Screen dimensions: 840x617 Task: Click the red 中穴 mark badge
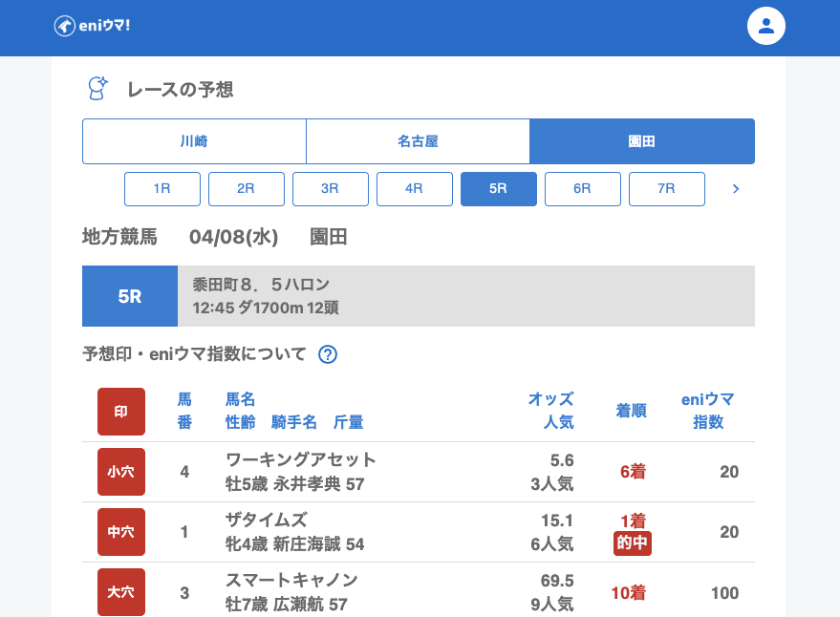pos(121,532)
